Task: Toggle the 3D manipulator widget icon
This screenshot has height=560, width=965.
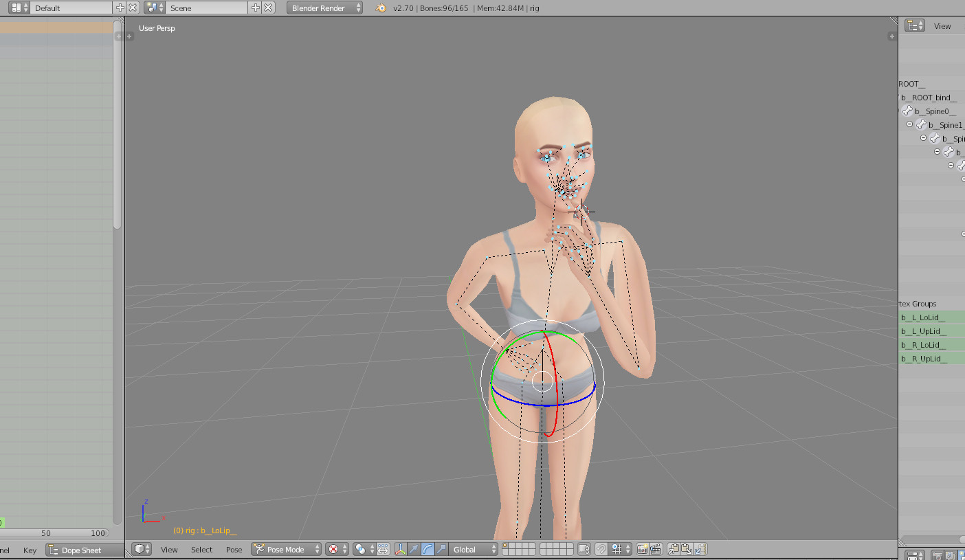Action: [x=401, y=549]
